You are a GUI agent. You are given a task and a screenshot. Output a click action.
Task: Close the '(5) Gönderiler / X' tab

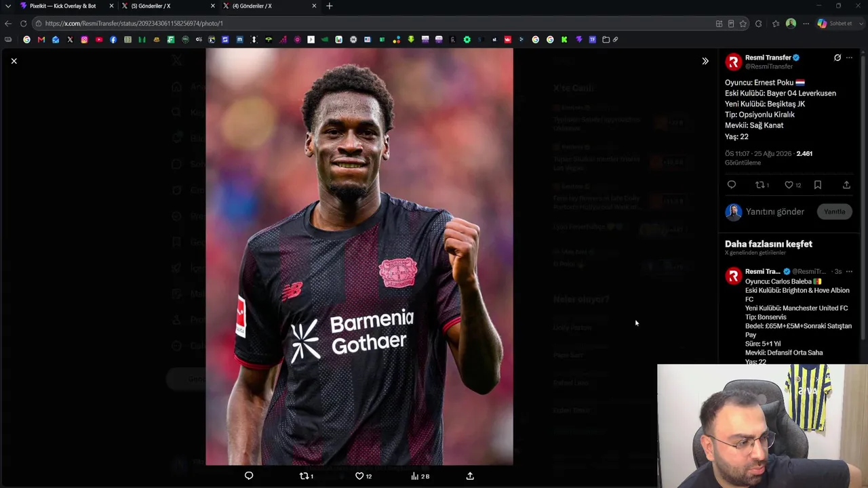click(x=213, y=6)
